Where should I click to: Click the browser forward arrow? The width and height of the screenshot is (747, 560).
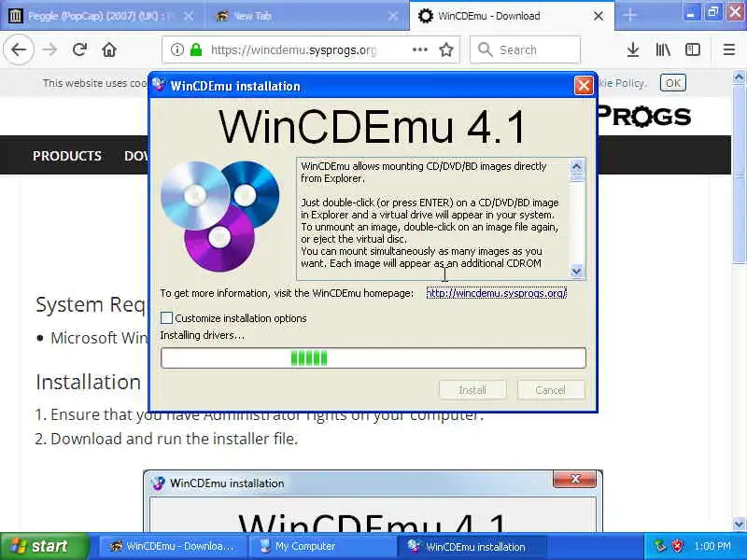coord(49,49)
